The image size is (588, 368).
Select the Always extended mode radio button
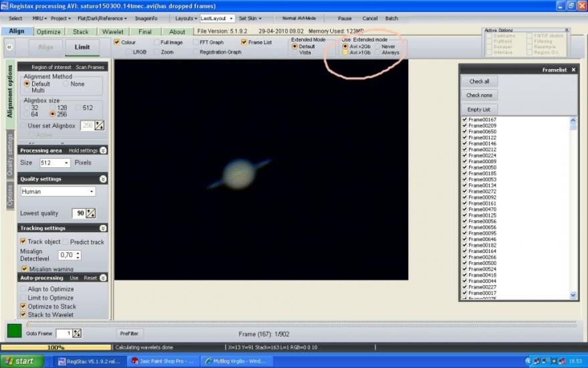(378, 53)
